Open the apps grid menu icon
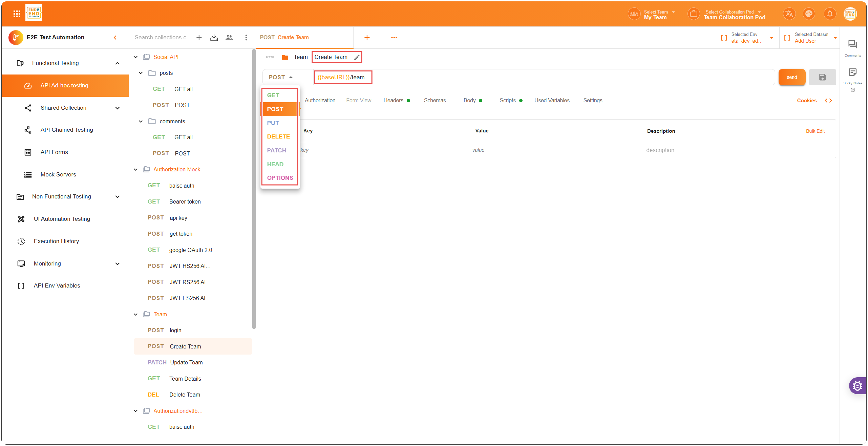This screenshot has height=446, width=868. point(17,14)
